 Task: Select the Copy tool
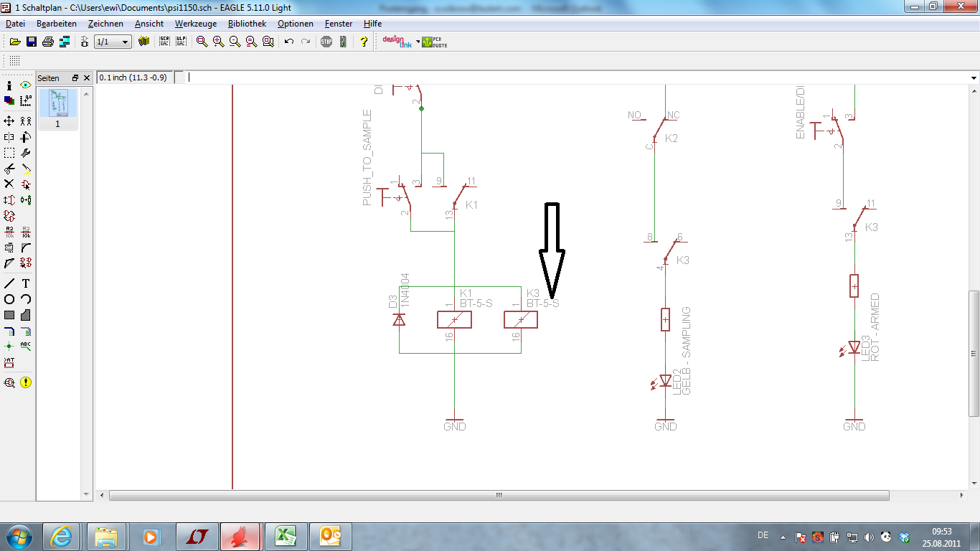pyautogui.click(x=26, y=121)
